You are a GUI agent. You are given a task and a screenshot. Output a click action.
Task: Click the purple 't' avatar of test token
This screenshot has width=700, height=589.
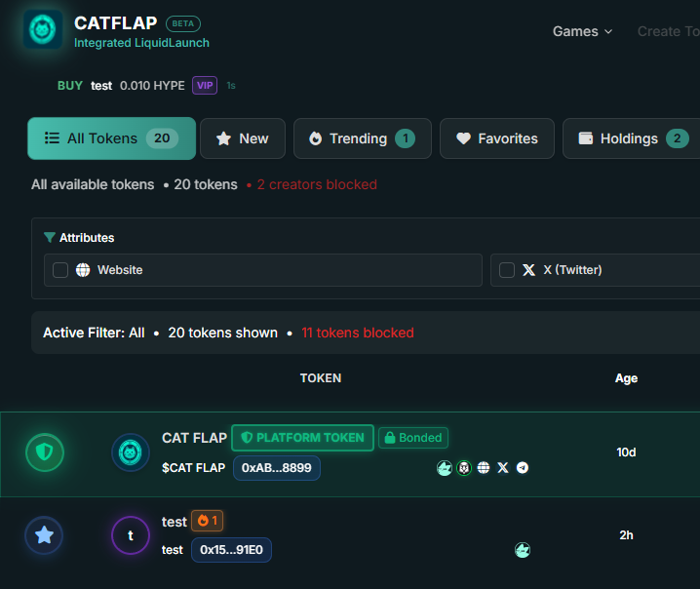tap(131, 535)
